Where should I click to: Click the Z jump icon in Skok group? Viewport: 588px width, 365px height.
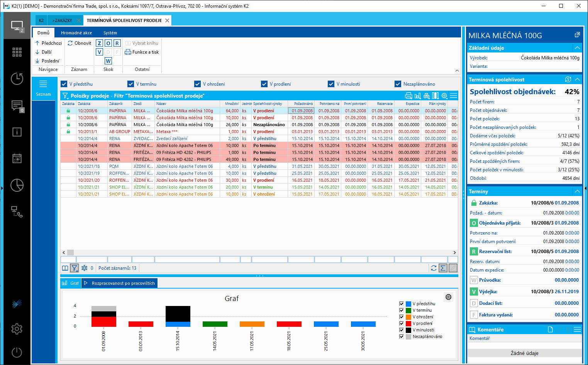[99, 43]
